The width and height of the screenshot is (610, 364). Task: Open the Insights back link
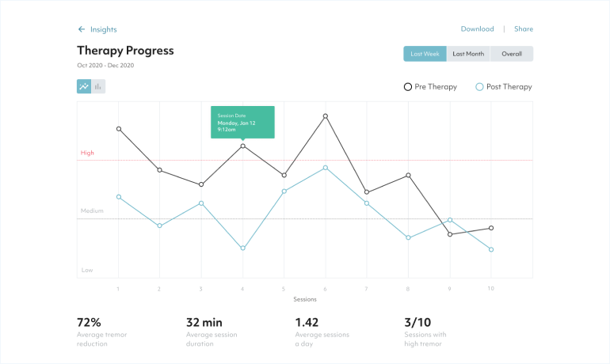point(104,29)
